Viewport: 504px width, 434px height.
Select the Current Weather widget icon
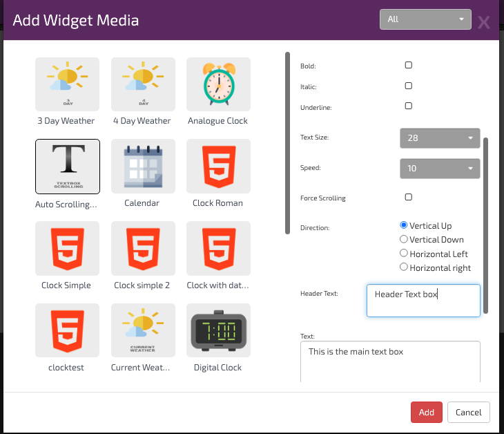point(143,331)
